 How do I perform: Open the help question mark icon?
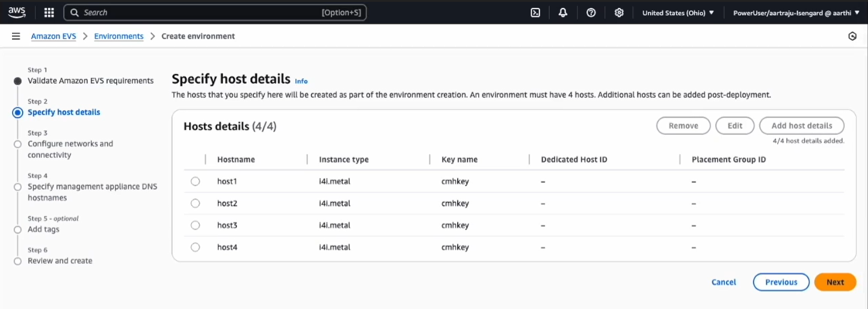[591, 13]
